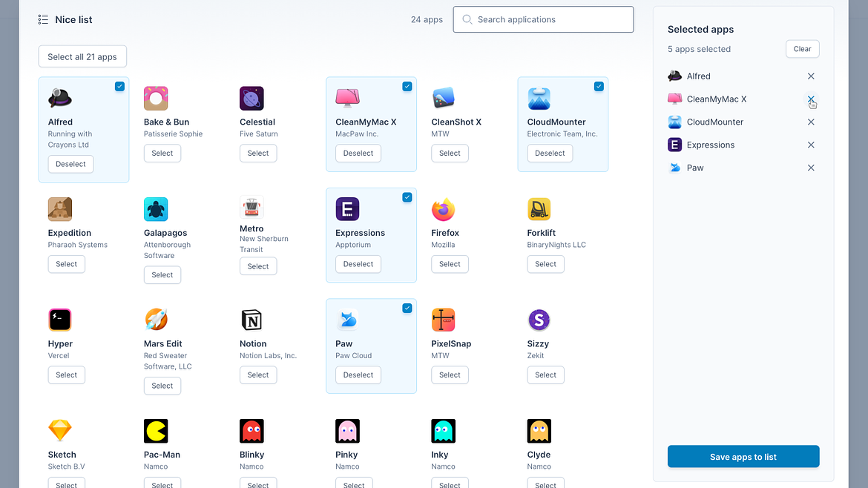This screenshot has height=488, width=868.
Task: Click the Notion app icon
Action: (251, 320)
